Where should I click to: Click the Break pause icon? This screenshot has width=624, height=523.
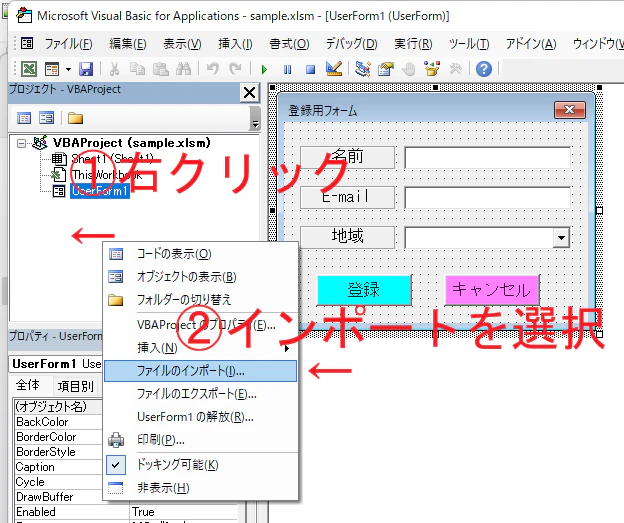(287, 70)
